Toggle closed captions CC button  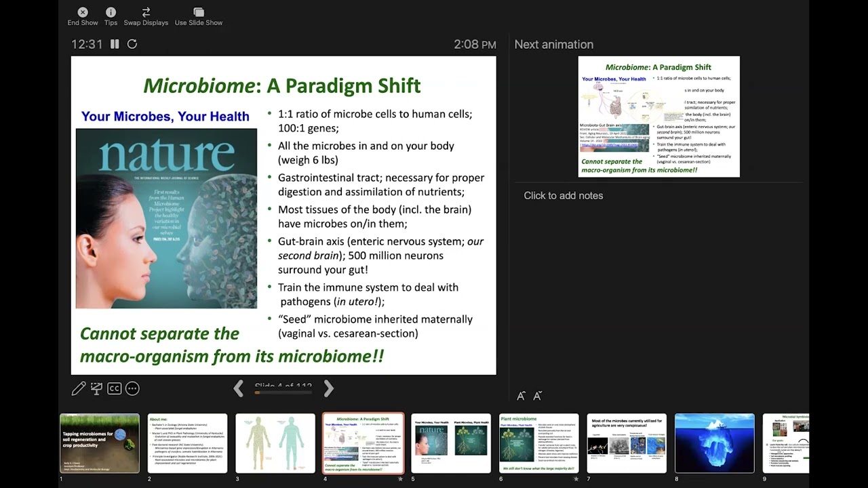click(x=115, y=388)
